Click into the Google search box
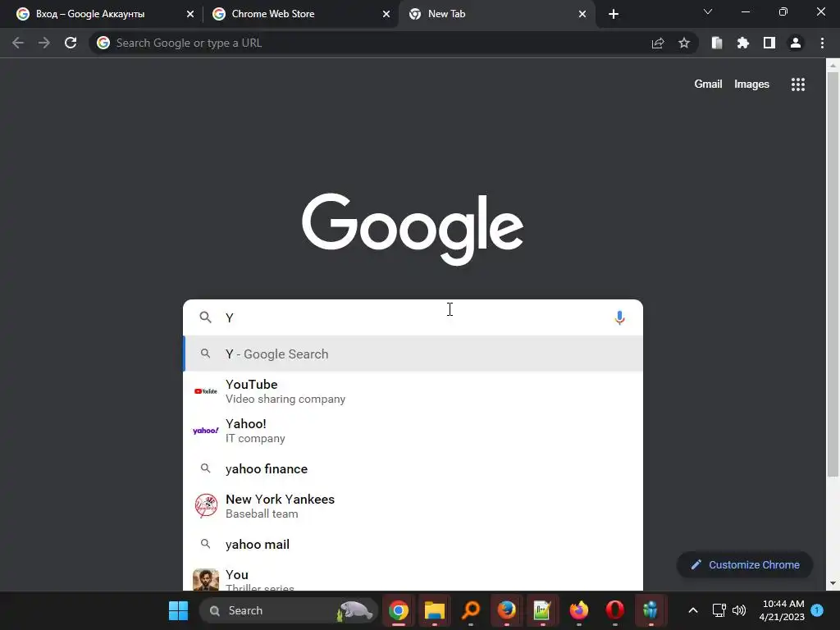The width and height of the screenshot is (840, 630). pos(413,317)
